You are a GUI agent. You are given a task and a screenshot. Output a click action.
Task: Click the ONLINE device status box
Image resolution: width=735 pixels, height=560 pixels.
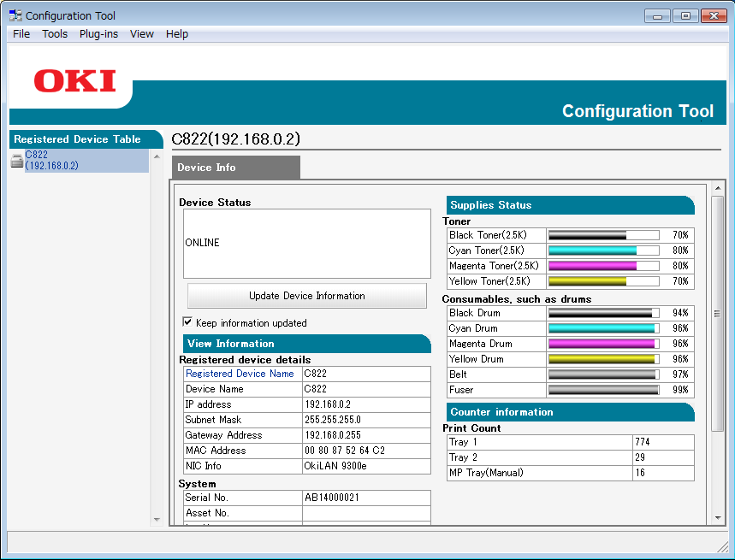pyautogui.click(x=307, y=244)
